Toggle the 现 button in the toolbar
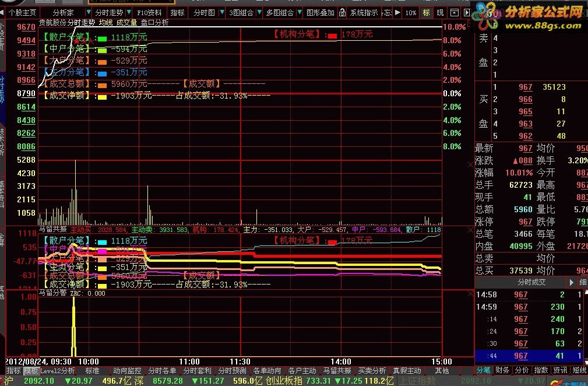Screen dimensions: 588x386 click(440, 13)
